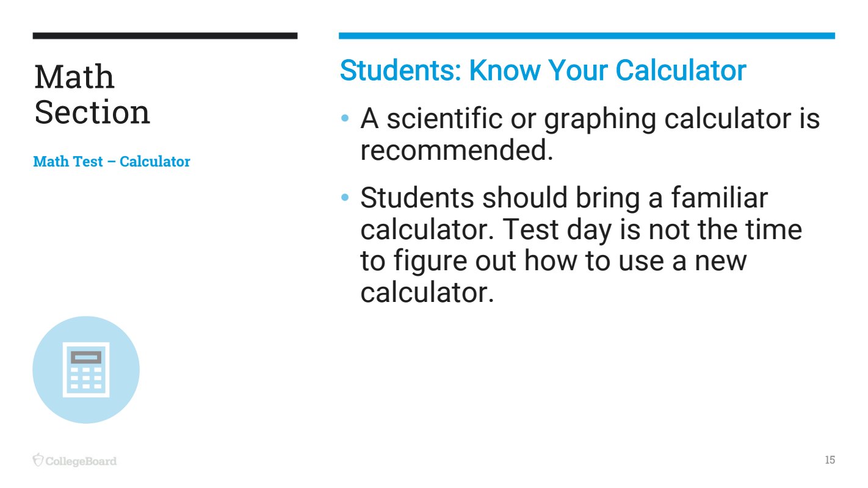The height and width of the screenshot is (488, 868).
Task: Select the heading Students: Know Your Calculator
Action: point(543,71)
